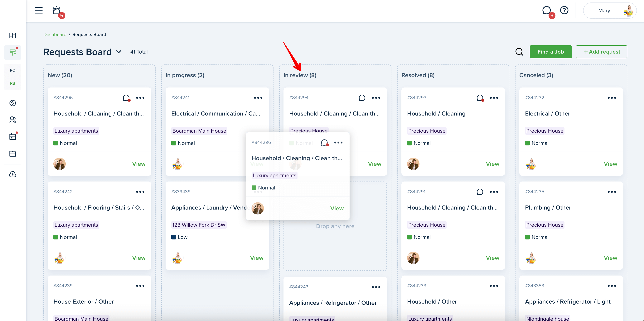The height and width of the screenshot is (321, 644).
Task: Open the calendar icon in sidebar
Action: pyautogui.click(x=13, y=137)
